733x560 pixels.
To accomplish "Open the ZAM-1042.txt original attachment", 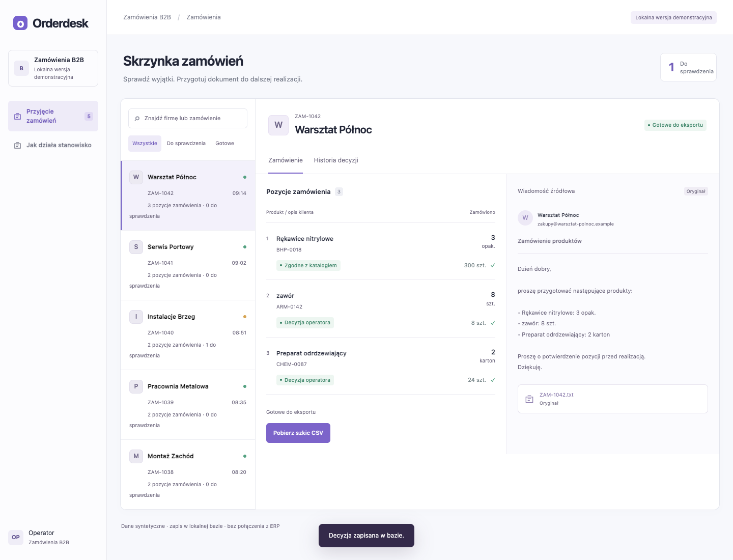I will [x=613, y=399].
